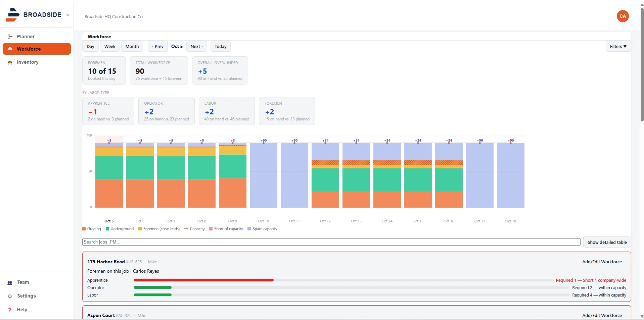Click Add/Edit Workforce for Aspen Court

coord(602,315)
